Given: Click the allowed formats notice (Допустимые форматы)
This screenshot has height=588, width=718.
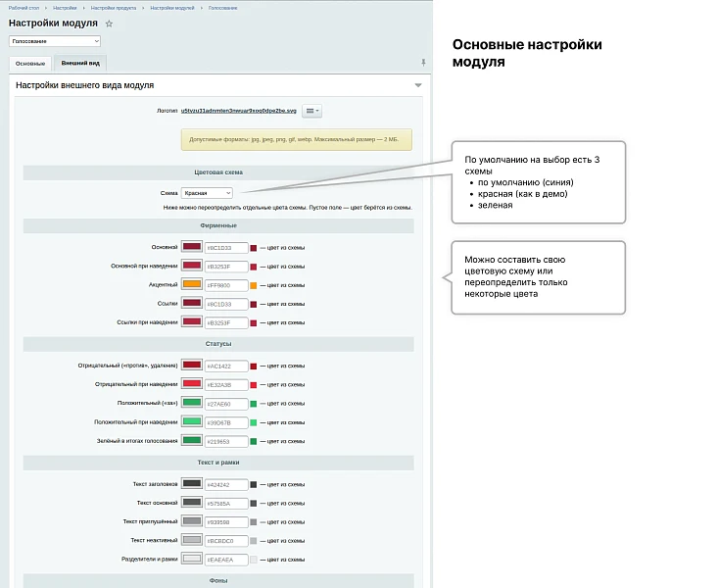Looking at the screenshot, I should pyautogui.click(x=296, y=139).
